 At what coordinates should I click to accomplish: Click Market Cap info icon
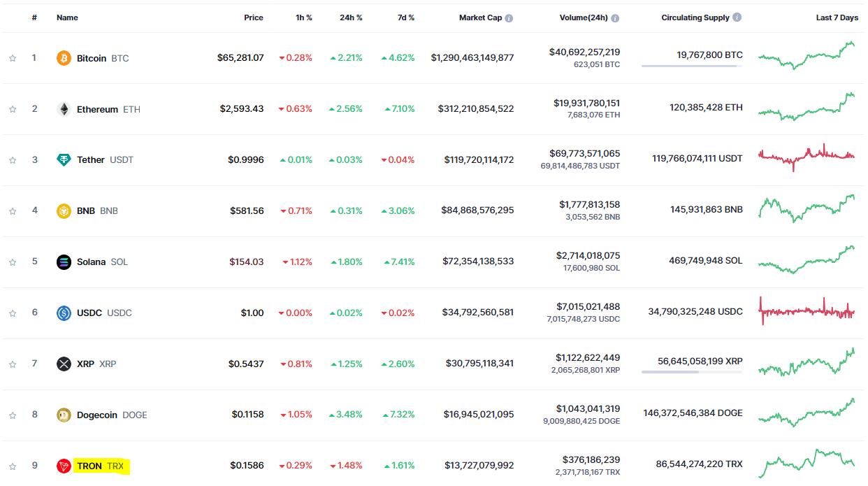[x=509, y=18]
